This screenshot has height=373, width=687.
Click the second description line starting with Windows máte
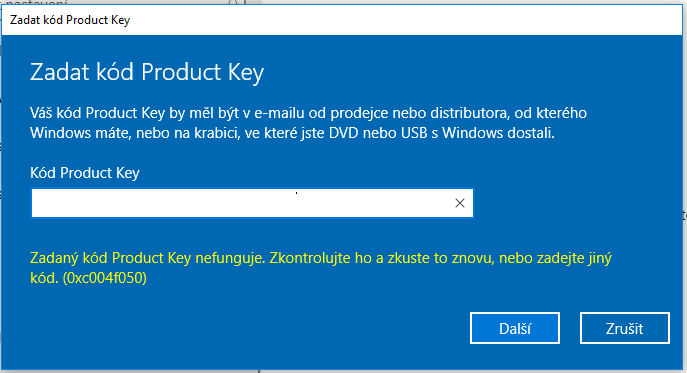click(292, 133)
